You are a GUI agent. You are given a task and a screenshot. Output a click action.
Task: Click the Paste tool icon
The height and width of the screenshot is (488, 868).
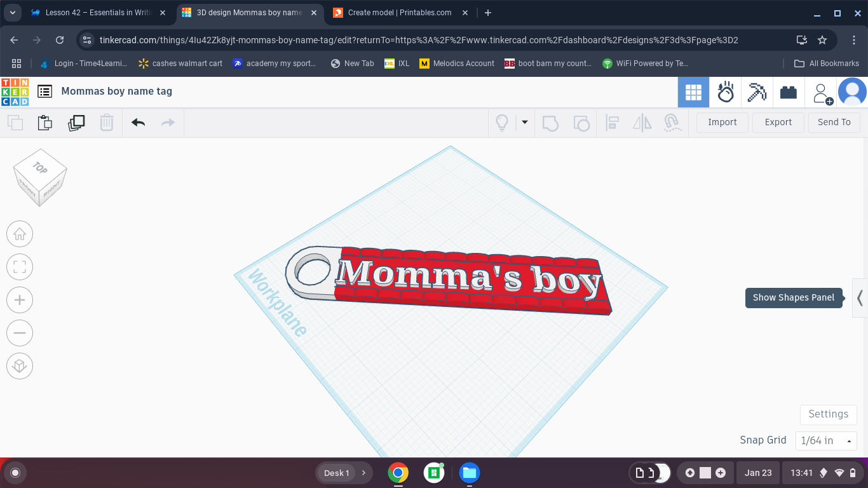(x=45, y=123)
